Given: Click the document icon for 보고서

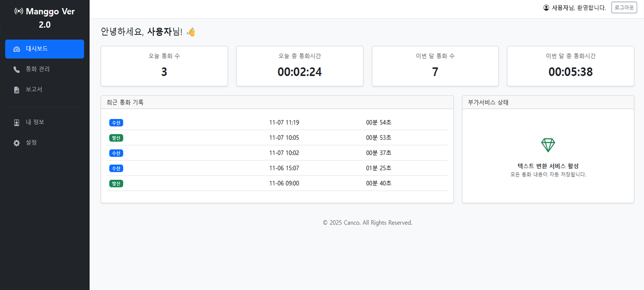Looking at the screenshot, I should tap(17, 90).
